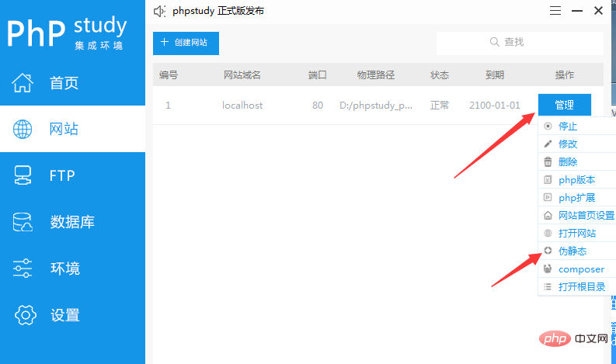
Task: Click the list icon beside 打开根目录
Action: pyautogui.click(x=548, y=286)
